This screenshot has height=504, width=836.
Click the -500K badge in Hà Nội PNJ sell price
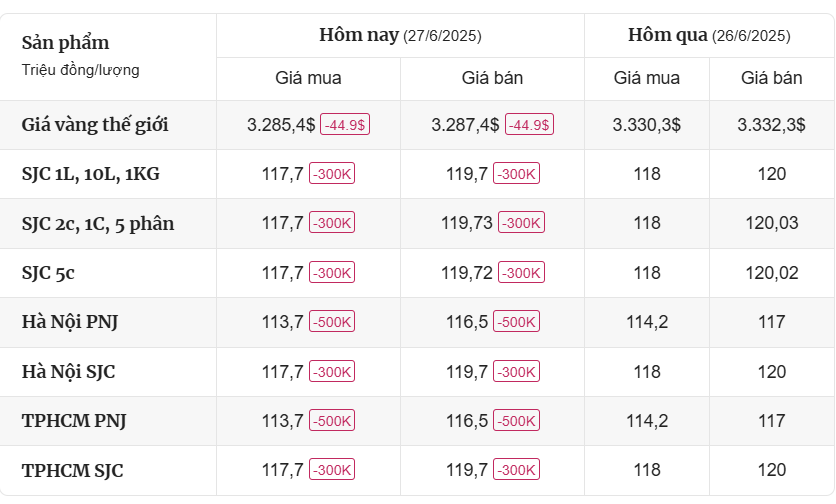pyautogui.click(x=517, y=322)
